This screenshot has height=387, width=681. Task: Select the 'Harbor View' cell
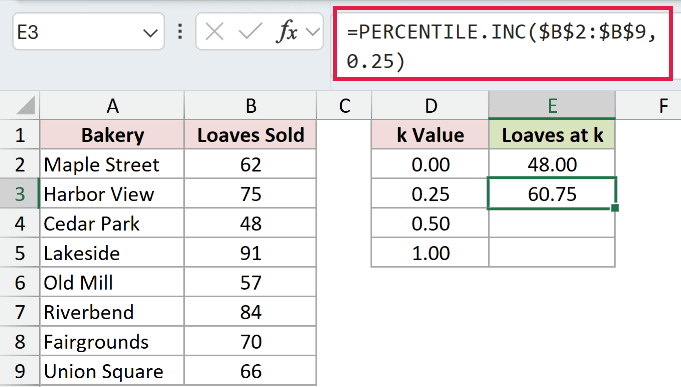coord(112,194)
